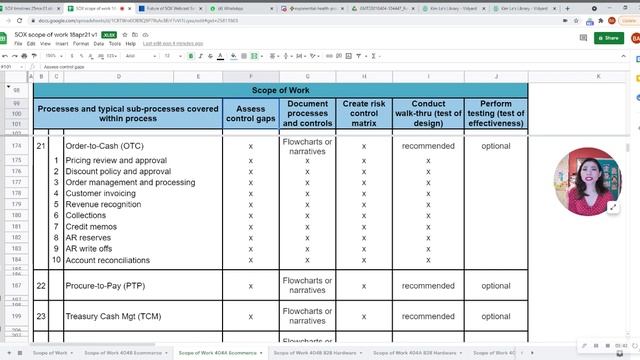Click the Redo icon in toolbar
The image size is (640, 360).
pyautogui.click(x=15, y=56)
